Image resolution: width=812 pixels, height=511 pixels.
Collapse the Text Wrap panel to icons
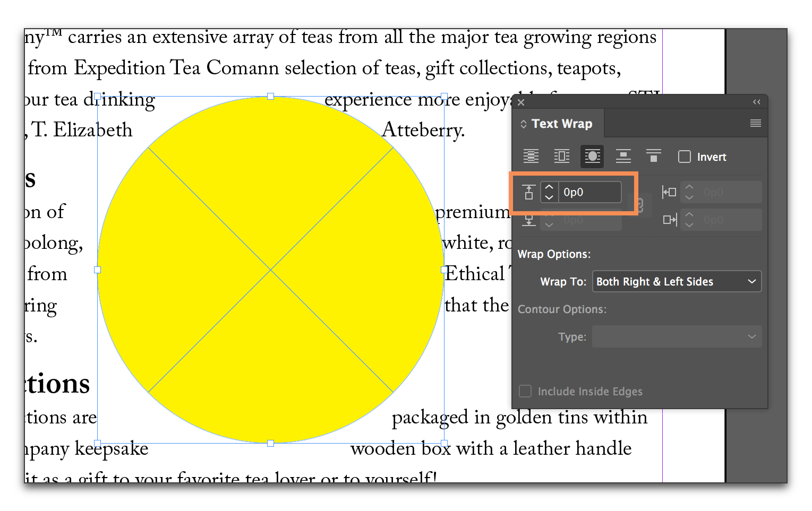pos(756,102)
